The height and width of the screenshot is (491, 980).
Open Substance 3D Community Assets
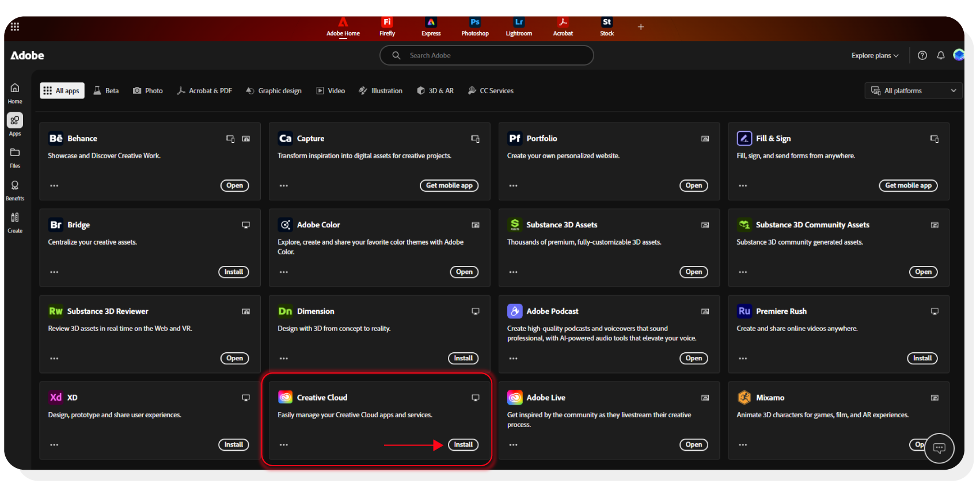[x=923, y=272]
